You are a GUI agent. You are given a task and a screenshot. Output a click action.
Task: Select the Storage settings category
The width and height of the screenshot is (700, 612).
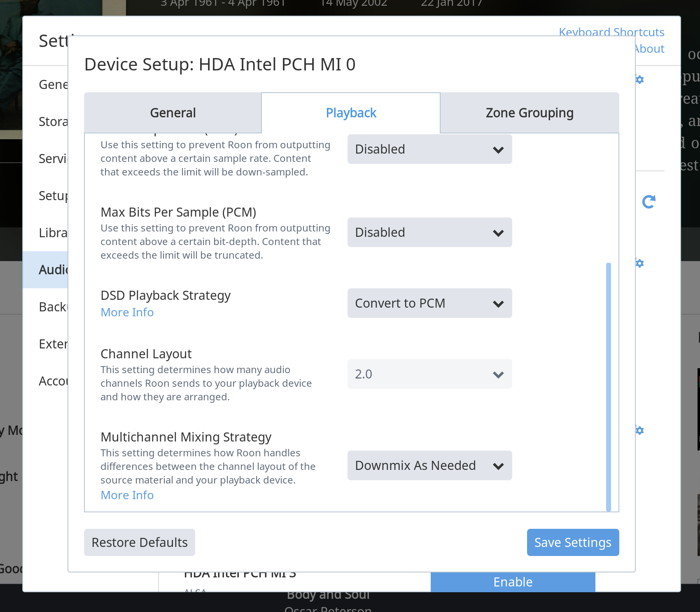pos(45,121)
